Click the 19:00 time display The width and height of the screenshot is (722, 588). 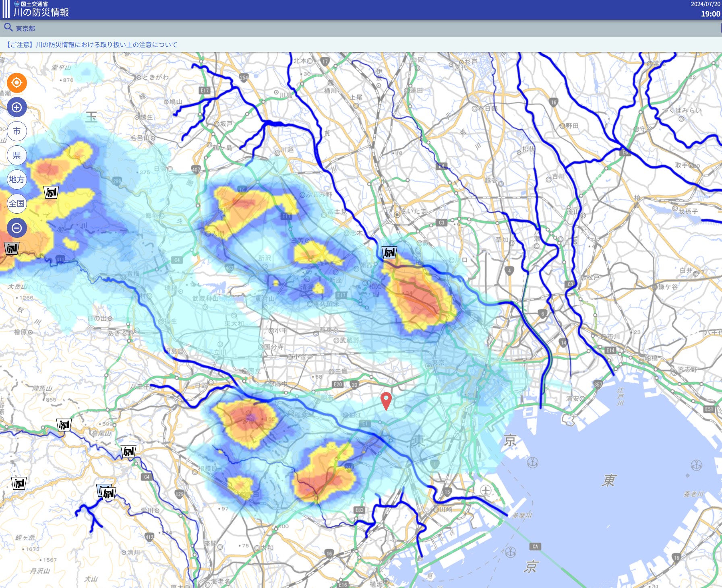click(710, 14)
